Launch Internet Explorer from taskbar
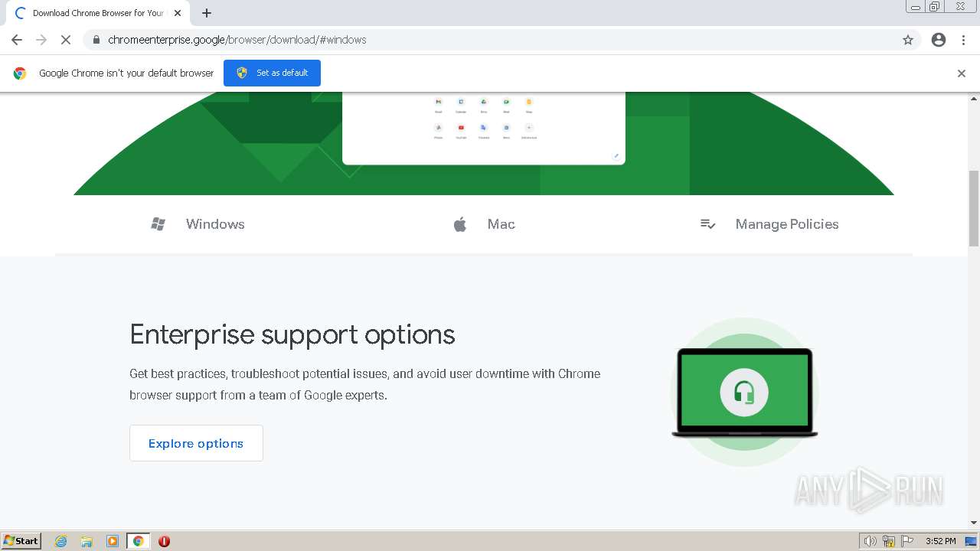 61,541
